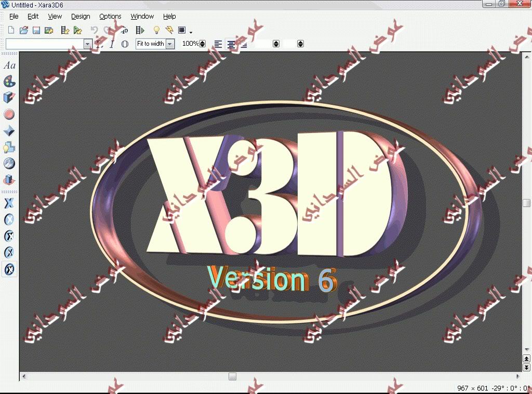Click the Fit to width combo box text
532x394 pixels.
pyautogui.click(x=150, y=44)
